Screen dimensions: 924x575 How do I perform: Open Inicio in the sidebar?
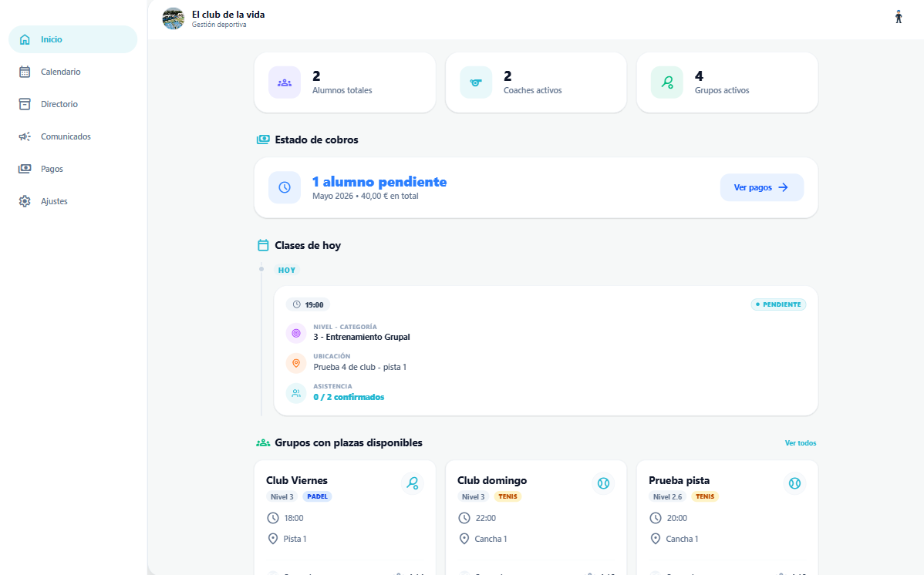tap(73, 39)
